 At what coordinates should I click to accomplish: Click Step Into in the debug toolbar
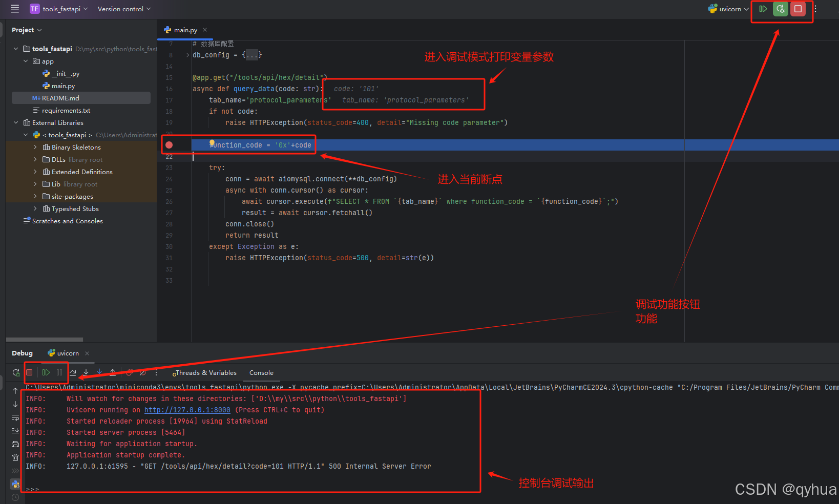tap(86, 372)
